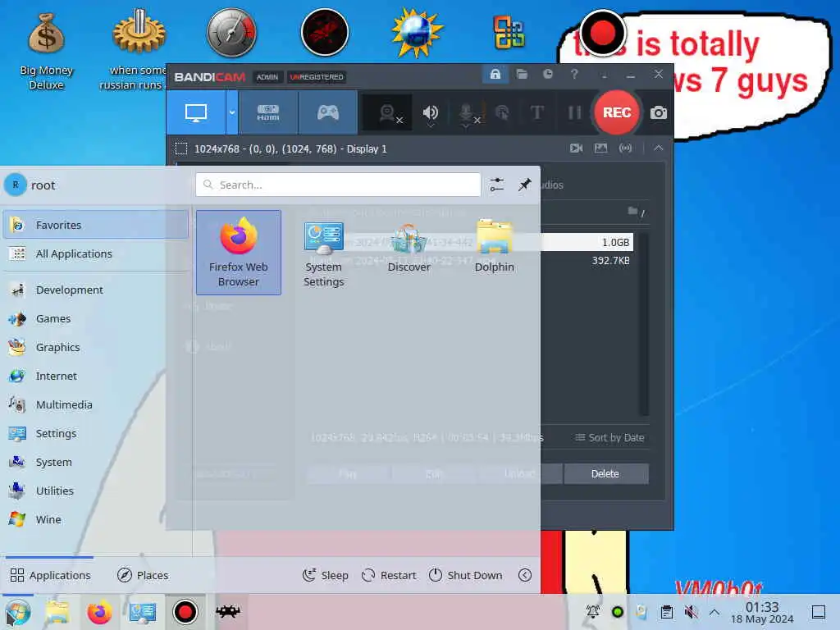The width and height of the screenshot is (840, 630).
Task: Click the Delete button in Bandicam
Action: (605, 473)
